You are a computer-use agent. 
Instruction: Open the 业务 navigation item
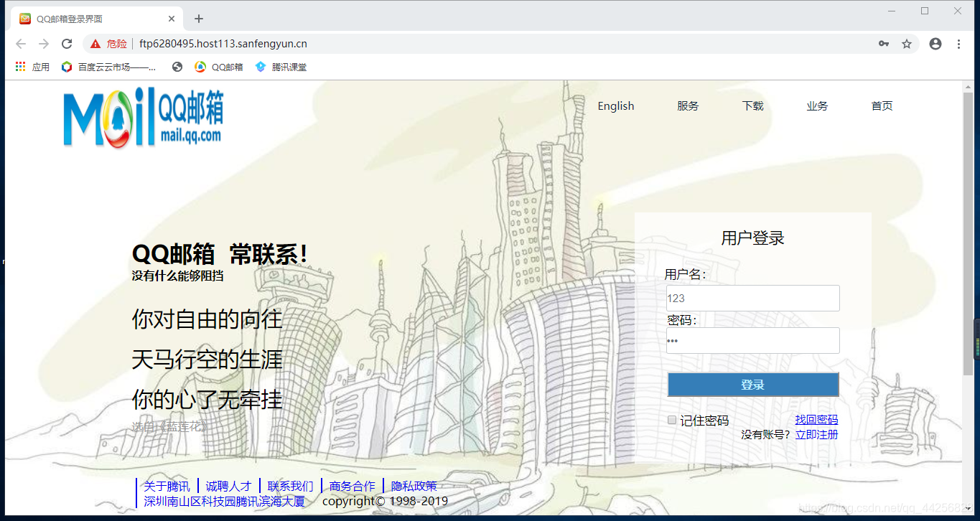817,105
